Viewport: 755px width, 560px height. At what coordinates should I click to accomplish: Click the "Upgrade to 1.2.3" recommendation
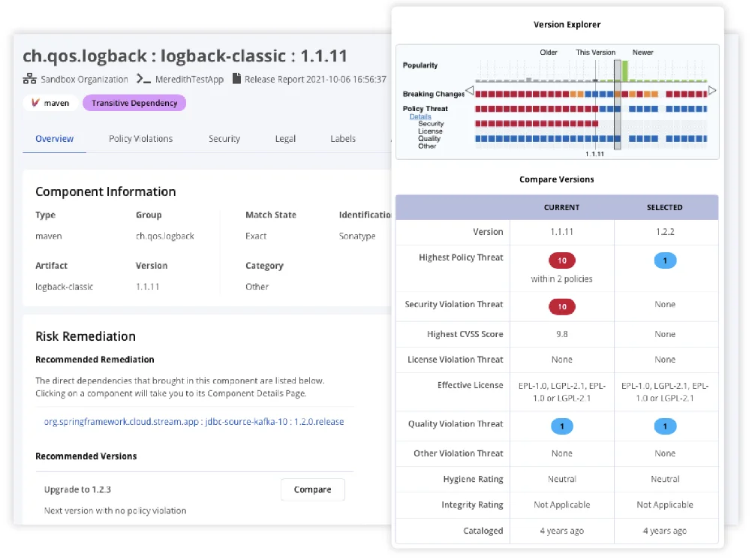click(x=77, y=489)
